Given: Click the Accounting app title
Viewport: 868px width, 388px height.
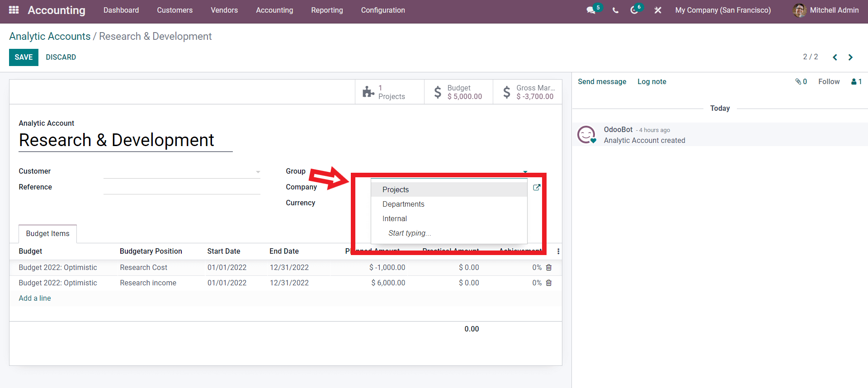Looking at the screenshot, I should pyautogui.click(x=57, y=10).
